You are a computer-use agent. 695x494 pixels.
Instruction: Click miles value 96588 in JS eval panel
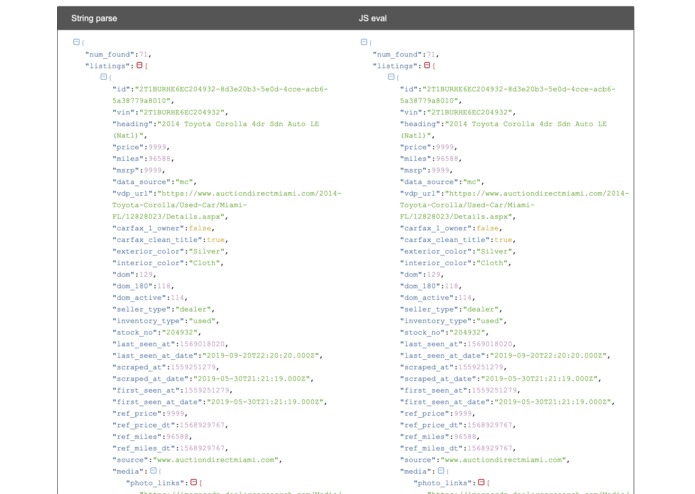point(447,159)
